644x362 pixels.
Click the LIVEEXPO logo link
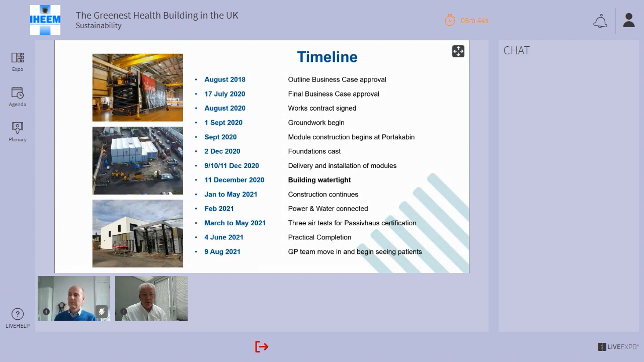pos(618,347)
